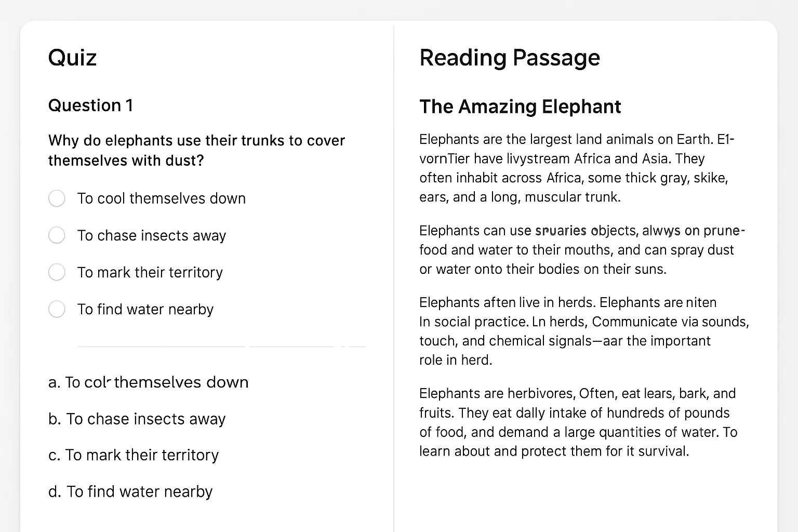This screenshot has height=532, width=798.
Task: Click paragraph beginning "Elephants are herbivores"
Action: (578, 422)
